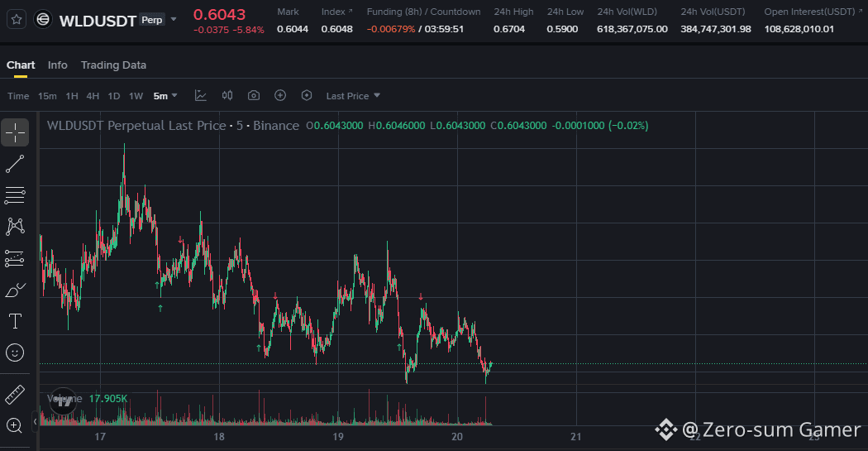Select the Text annotation tool
This screenshot has height=451, width=868.
pyautogui.click(x=15, y=321)
